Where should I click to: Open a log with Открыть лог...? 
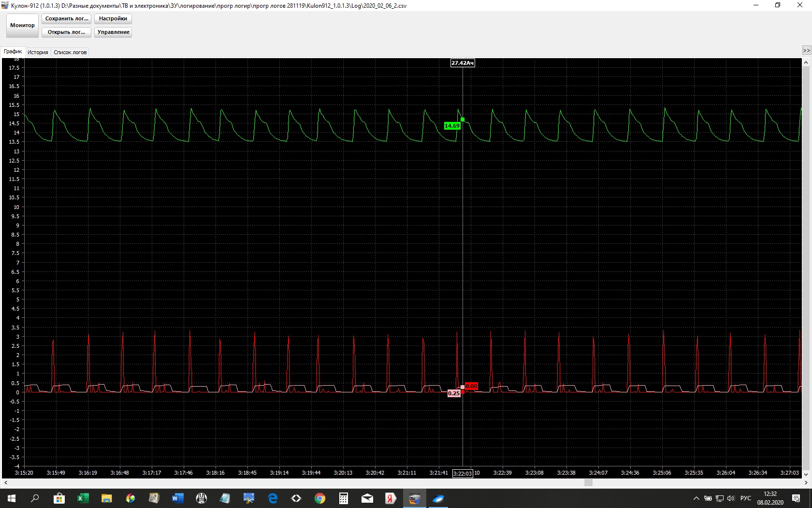coord(66,32)
